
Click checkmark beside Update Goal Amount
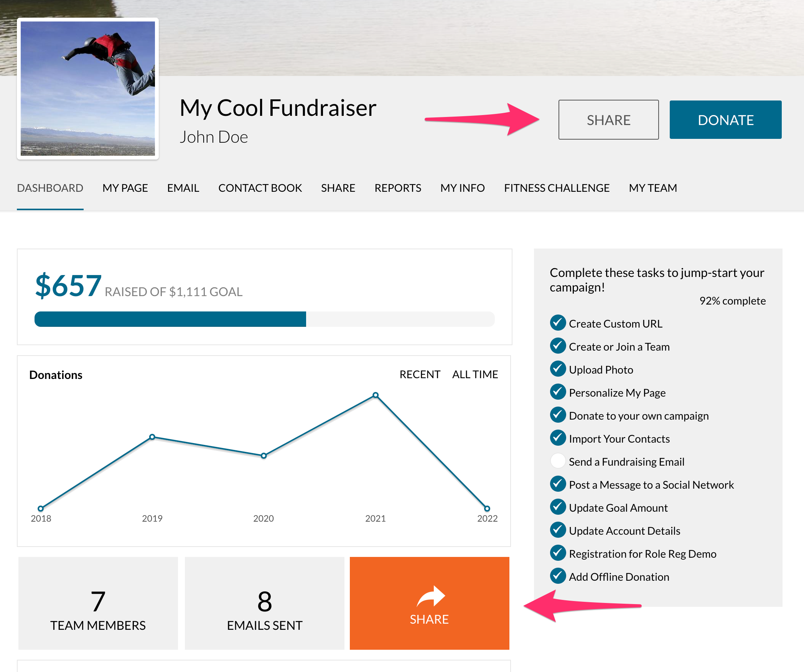(558, 507)
